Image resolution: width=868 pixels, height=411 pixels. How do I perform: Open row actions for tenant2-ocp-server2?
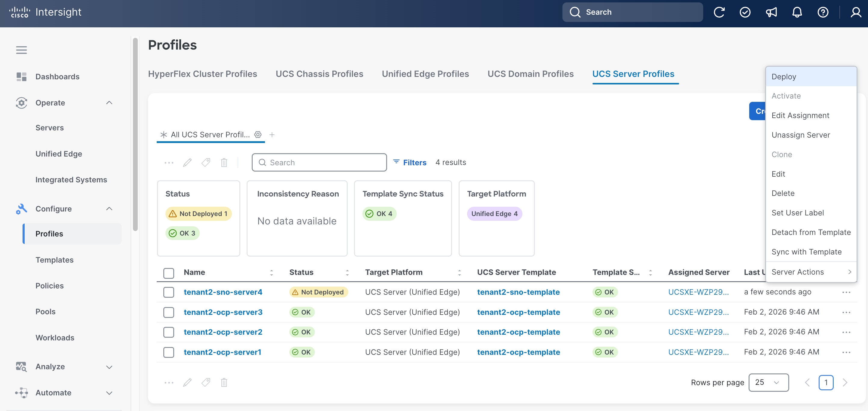pyautogui.click(x=846, y=332)
